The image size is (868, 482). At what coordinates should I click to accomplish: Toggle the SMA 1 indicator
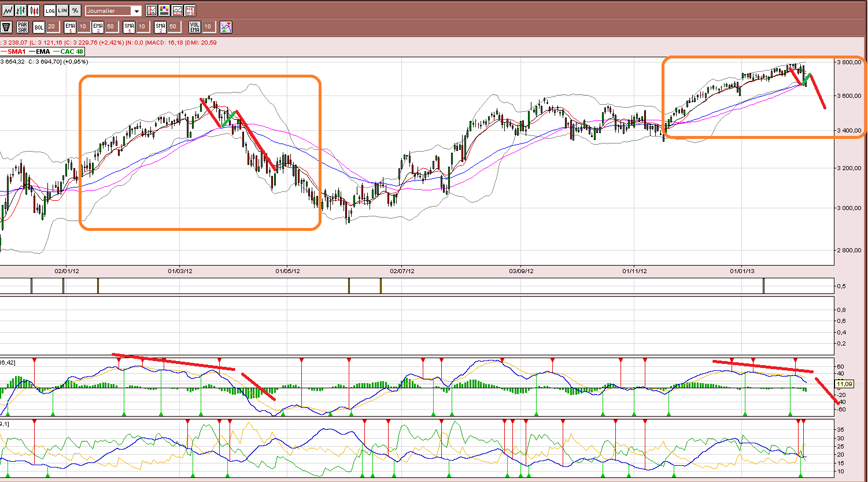129,27
